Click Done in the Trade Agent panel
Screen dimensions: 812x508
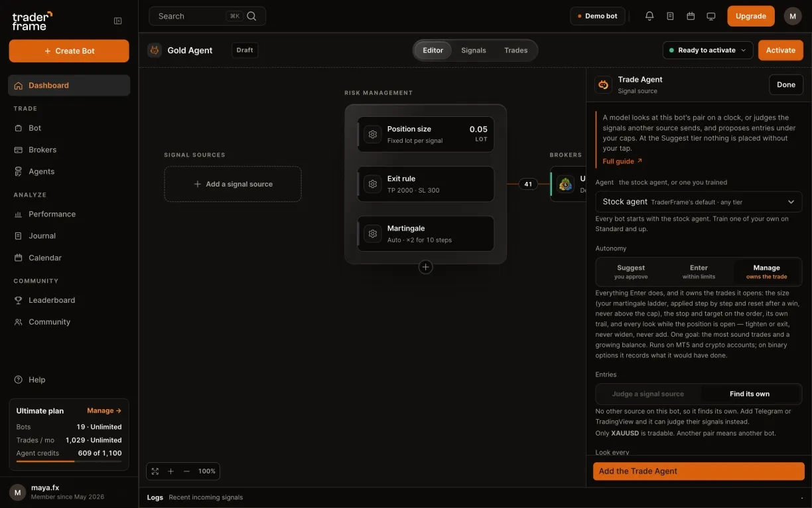click(786, 84)
